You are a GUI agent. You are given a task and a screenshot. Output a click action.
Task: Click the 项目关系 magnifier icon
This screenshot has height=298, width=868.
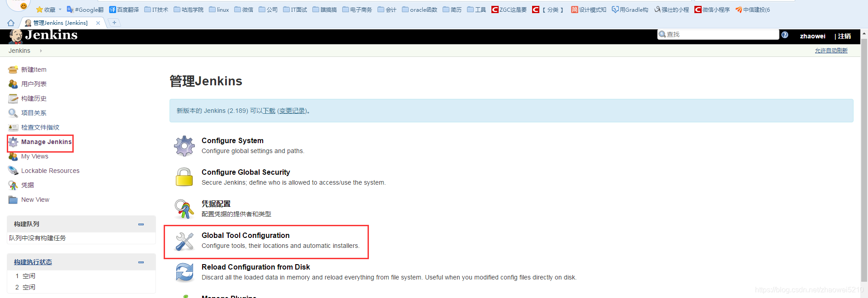(x=13, y=113)
